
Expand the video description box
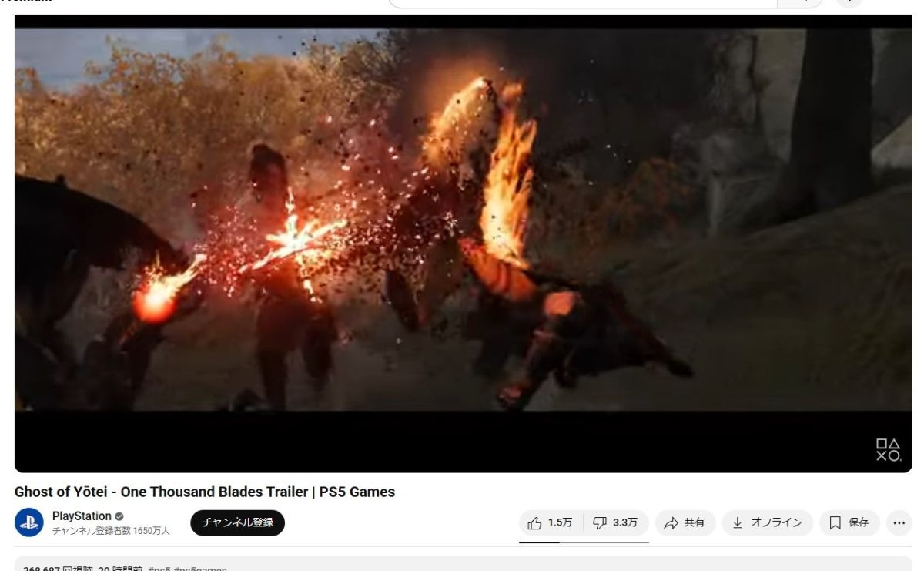click(464, 564)
